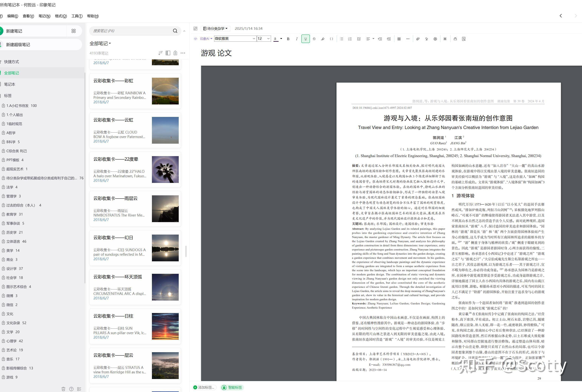This screenshot has height=392, width=582.
Task: Toggle the active underline button
Action: pyautogui.click(x=306, y=39)
